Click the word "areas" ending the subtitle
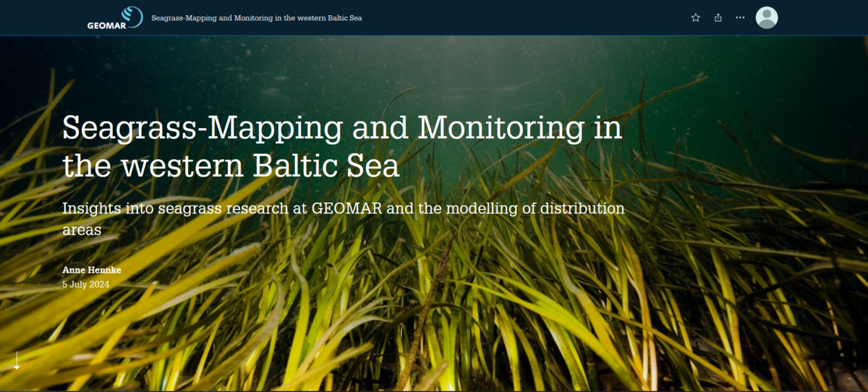 pos(81,229)
